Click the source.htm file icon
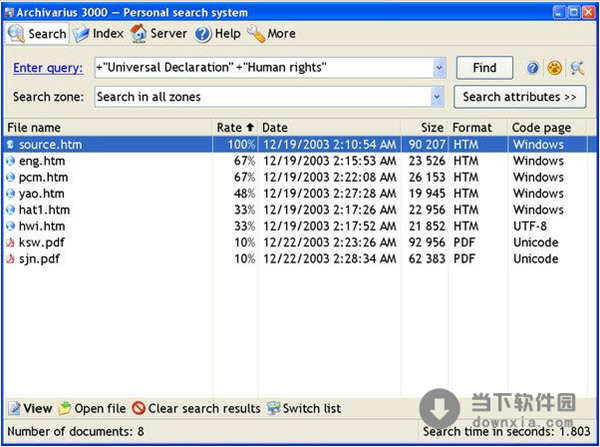Screen dimensions: 600x447 tap(10, 144)
